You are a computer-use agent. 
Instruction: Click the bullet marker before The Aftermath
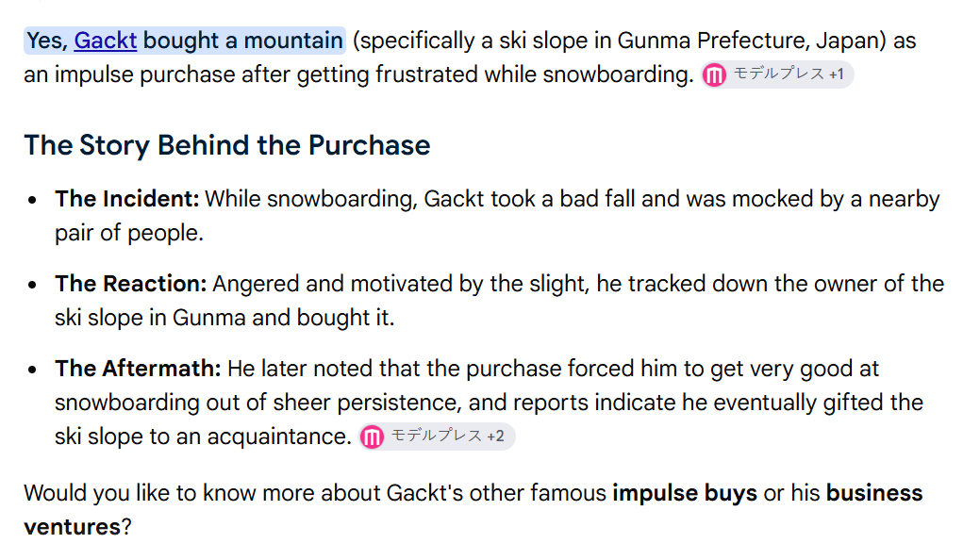click(x=32, y=370)
